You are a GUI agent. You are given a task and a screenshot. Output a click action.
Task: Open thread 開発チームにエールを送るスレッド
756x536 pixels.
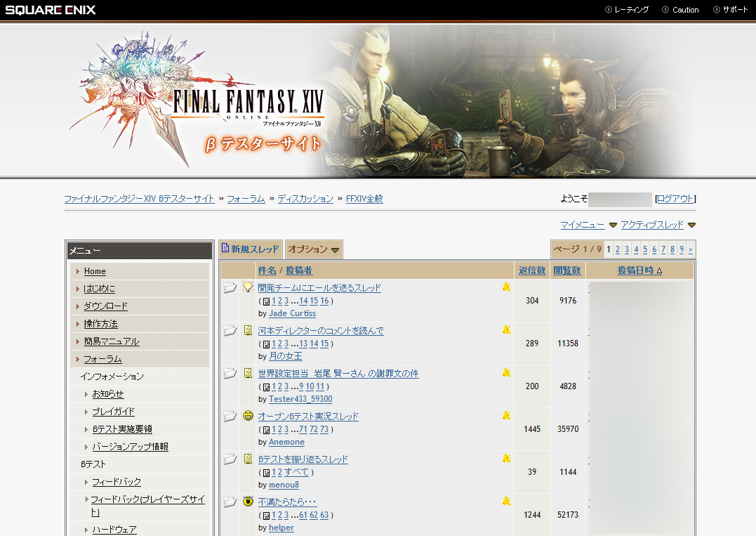[319, 288]
